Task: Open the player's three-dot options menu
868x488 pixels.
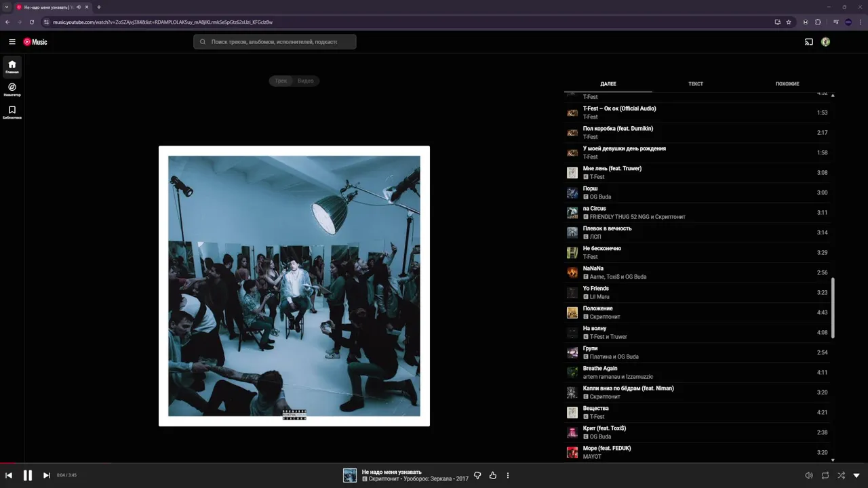Action: (508, 476)
